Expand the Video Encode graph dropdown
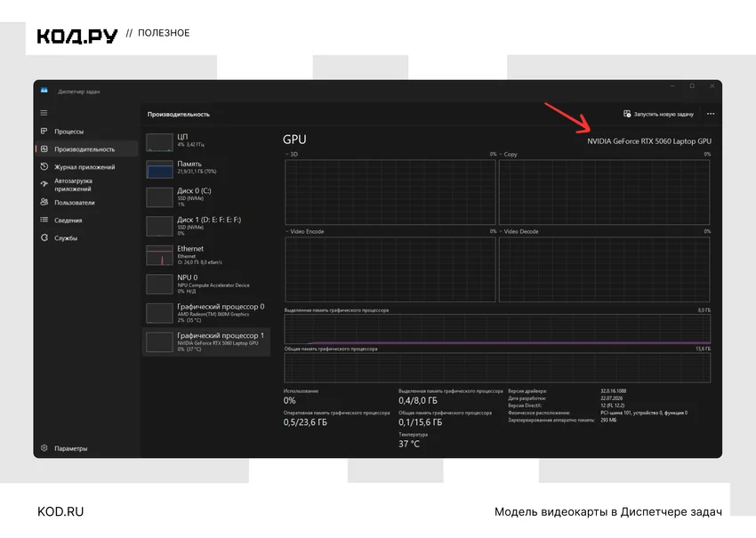Screen dimensions: 756x538 287,231
